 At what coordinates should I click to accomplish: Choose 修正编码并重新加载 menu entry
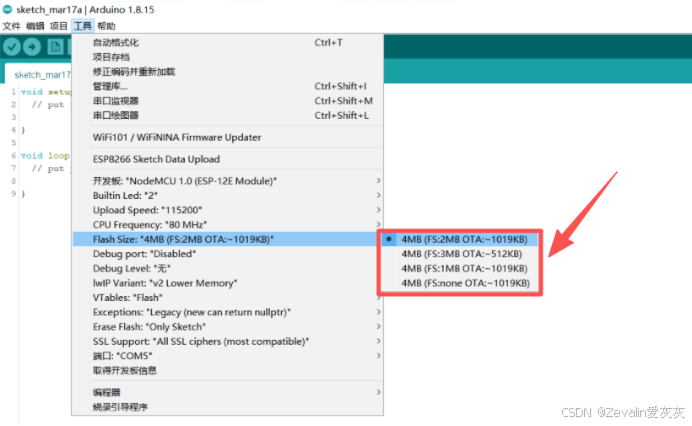tap(227, 72)
